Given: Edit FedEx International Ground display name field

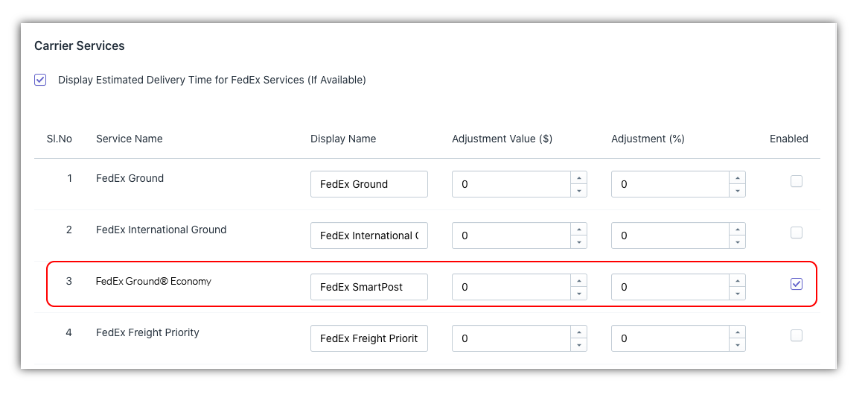Looking at the screenshot, I should pos(369,236).
